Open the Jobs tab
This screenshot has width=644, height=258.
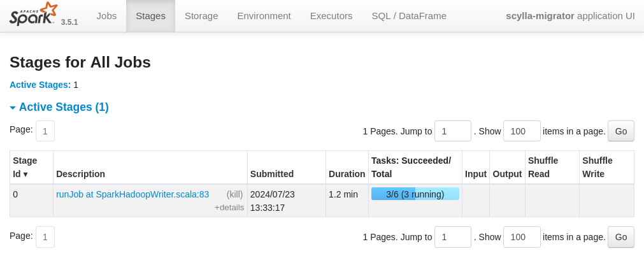click(x=106, y=16)
